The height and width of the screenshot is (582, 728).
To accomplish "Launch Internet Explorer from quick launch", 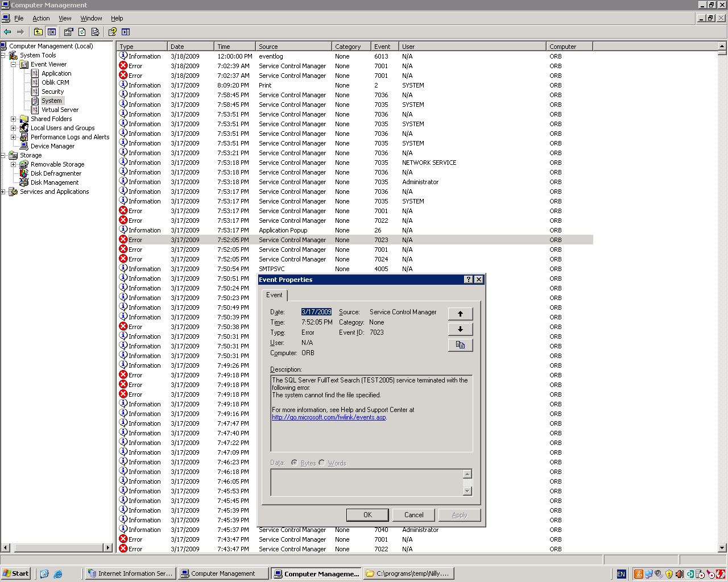I will 58,573.
